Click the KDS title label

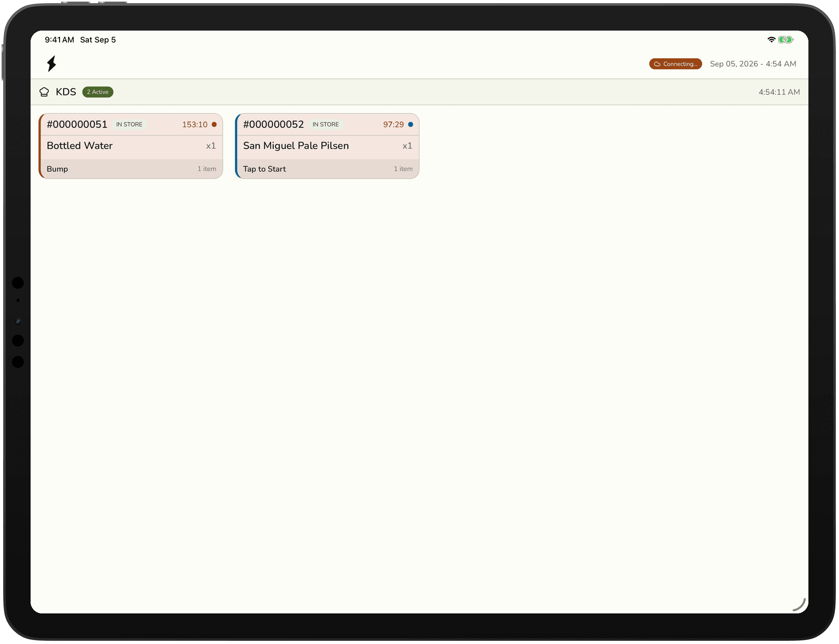[x=66, y=92]
